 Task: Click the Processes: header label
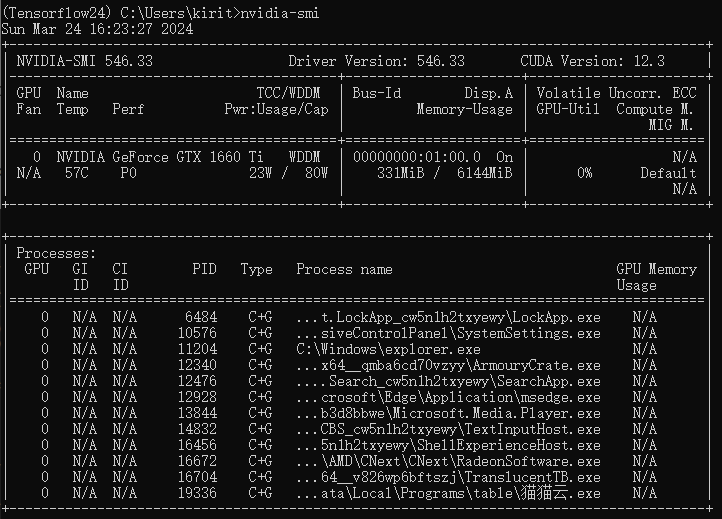click(x=56, y=253)
